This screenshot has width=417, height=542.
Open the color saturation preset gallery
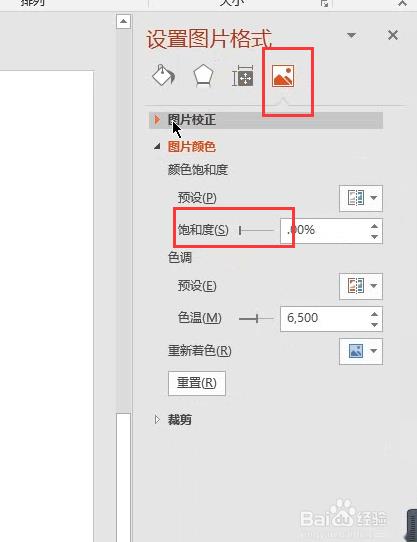[361, 198]
